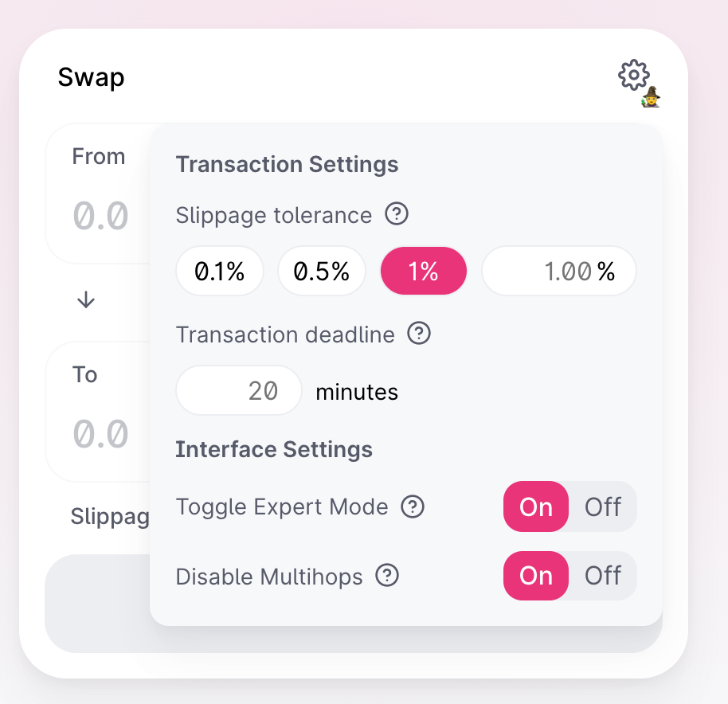
Task: Turn Expert Mode on
Action: tap(536, 506)
